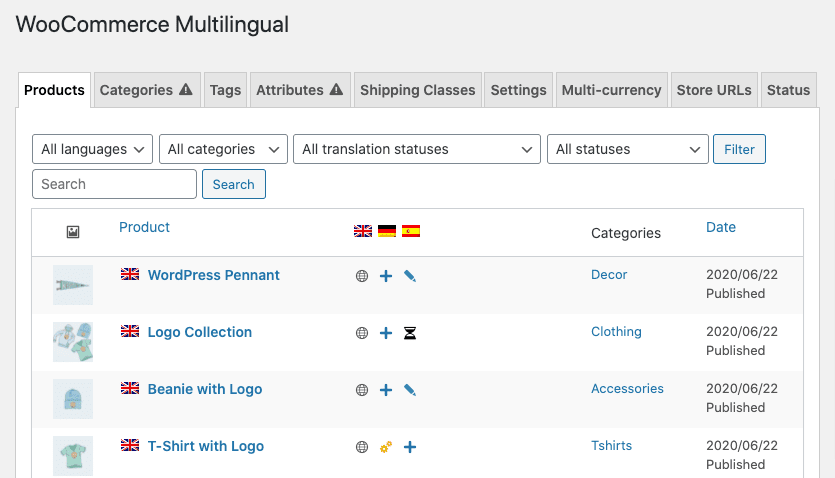Add Spanish translation for T-Shirt with Logo

click(410, 447)
